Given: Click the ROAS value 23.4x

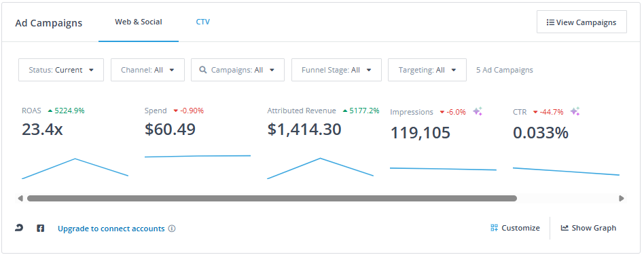Looking at the screenshot, I should [42, 130].
